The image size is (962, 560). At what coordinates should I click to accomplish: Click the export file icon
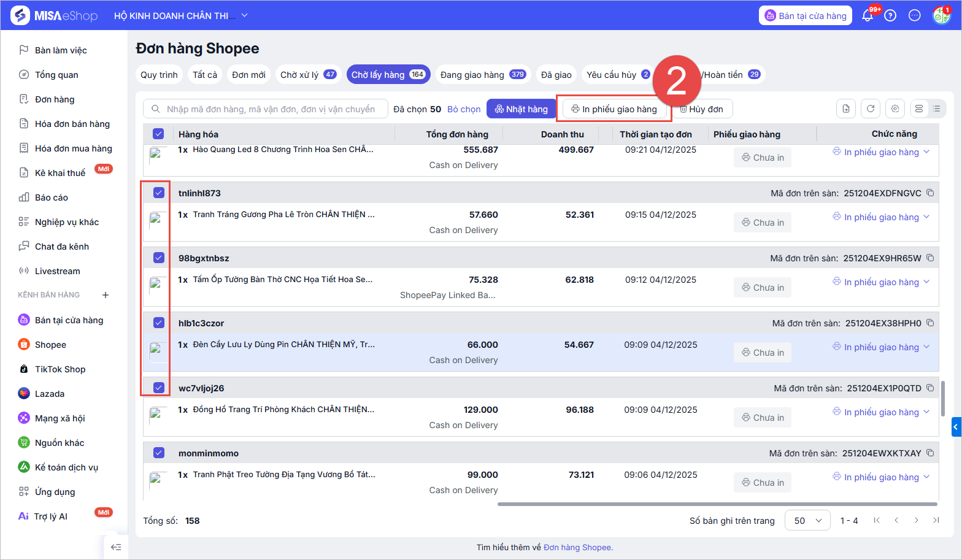tap(846, 109)
